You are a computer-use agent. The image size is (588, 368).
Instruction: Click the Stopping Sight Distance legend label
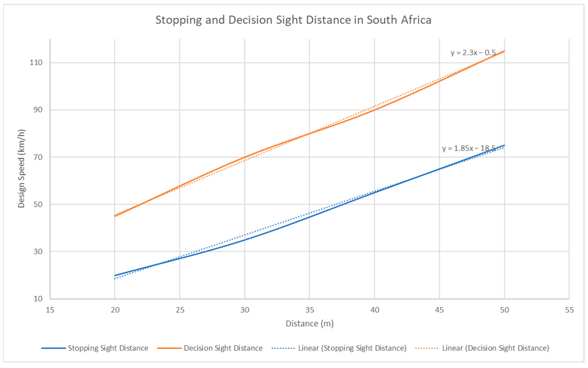pos(108,348)
